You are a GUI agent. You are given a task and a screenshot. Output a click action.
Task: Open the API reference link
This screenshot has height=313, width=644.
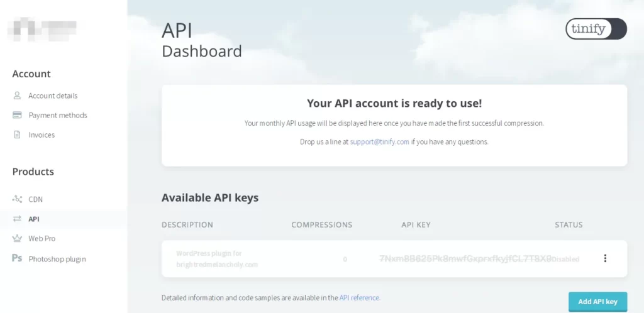(360, 298)
